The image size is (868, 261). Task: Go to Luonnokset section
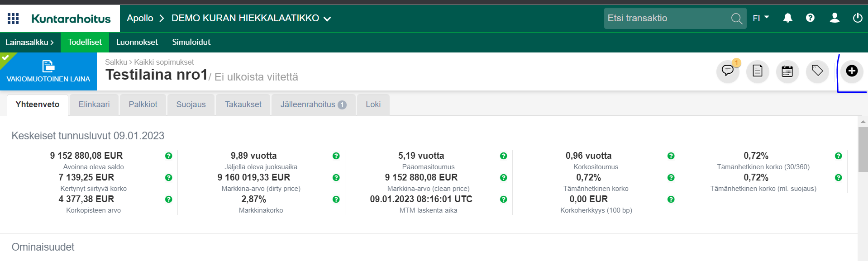137,42
